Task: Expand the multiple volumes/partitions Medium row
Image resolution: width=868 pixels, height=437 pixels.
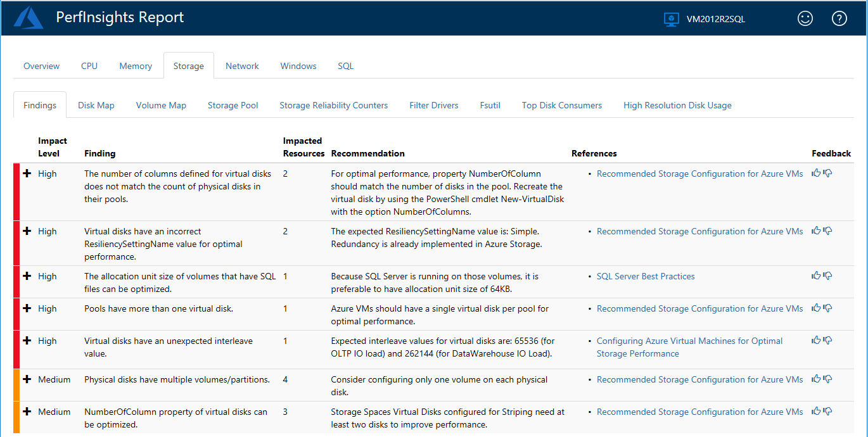Action: (x=27, y=379)
